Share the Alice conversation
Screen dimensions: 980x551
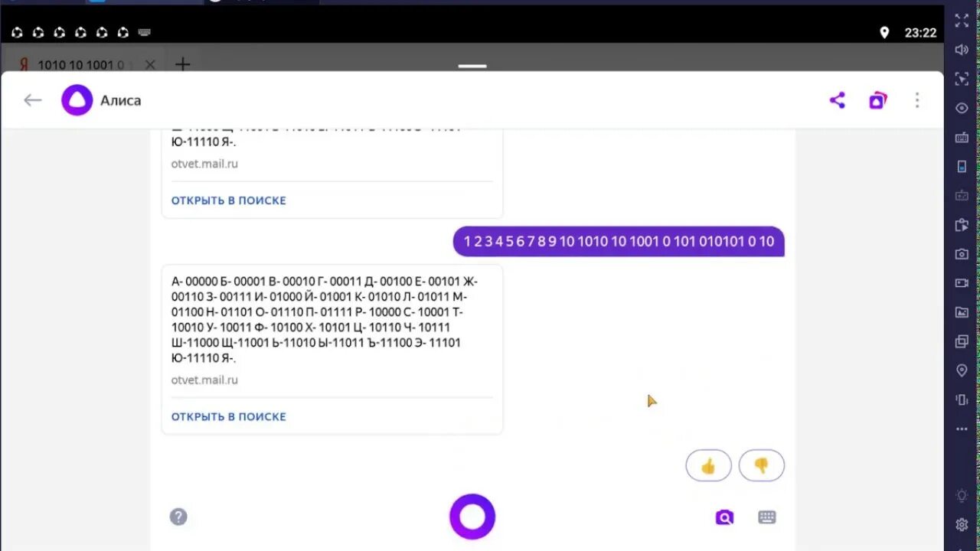838,100
